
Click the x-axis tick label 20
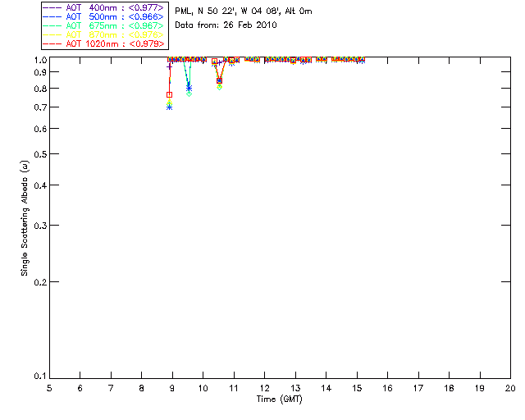click(x=510, y=388)
